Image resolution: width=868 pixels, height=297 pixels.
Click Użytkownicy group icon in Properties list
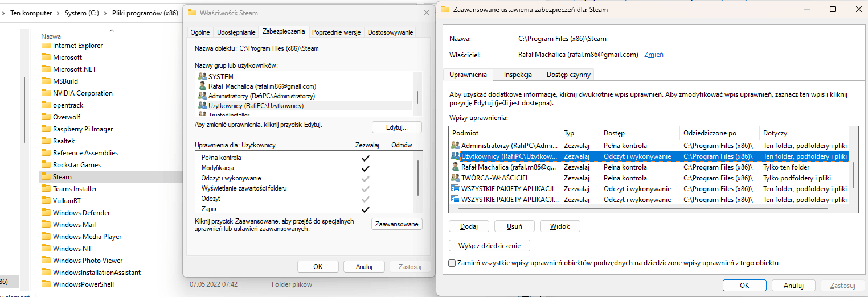click(202, 105)
